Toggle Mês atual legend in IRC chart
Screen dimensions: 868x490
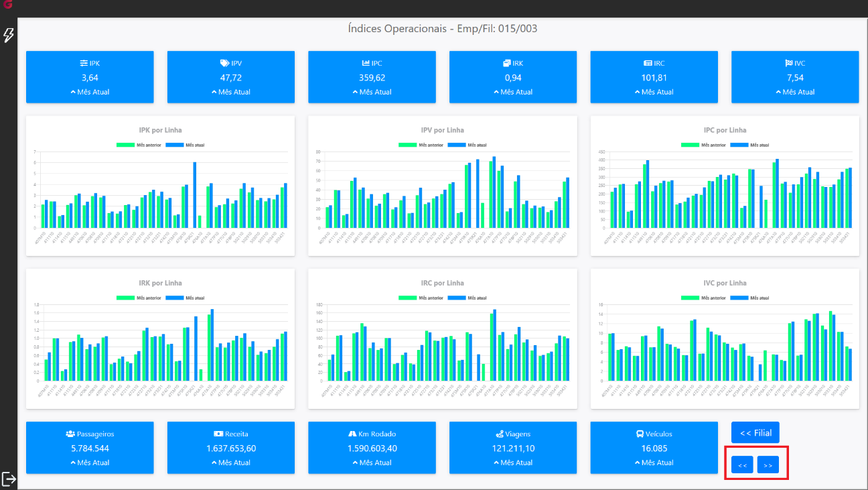click(467, 298)
